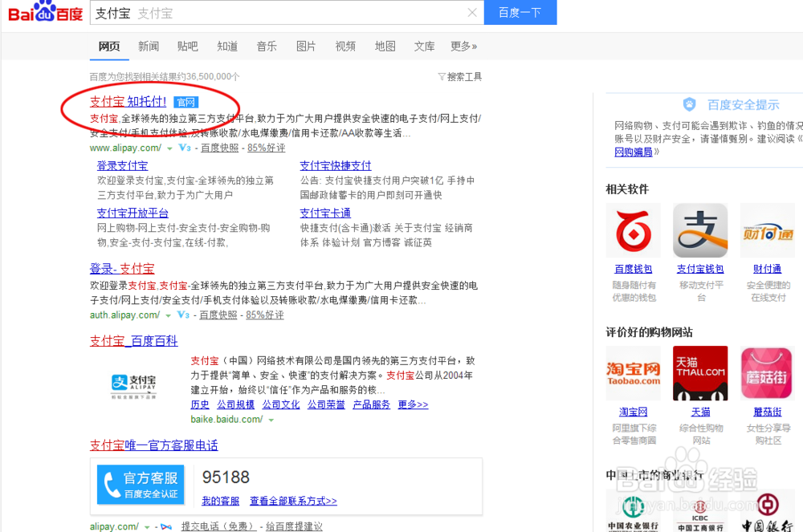803x532 pixels.
Task: Switch to the 新闻 tab
Action: coord(149,47)
